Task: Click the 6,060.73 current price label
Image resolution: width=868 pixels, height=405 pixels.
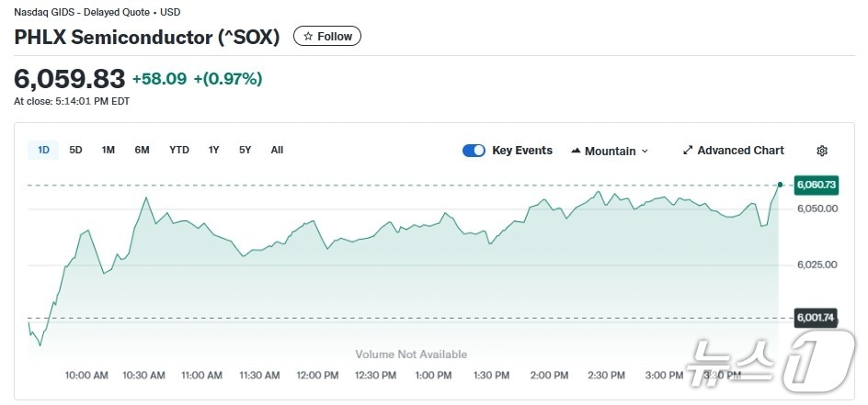Action: pos(817,186)
